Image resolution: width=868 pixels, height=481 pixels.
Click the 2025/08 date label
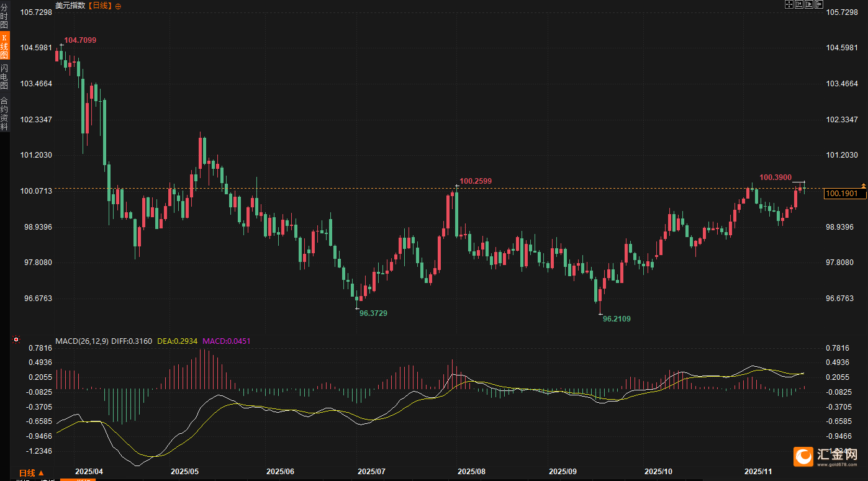coord(471,472)
